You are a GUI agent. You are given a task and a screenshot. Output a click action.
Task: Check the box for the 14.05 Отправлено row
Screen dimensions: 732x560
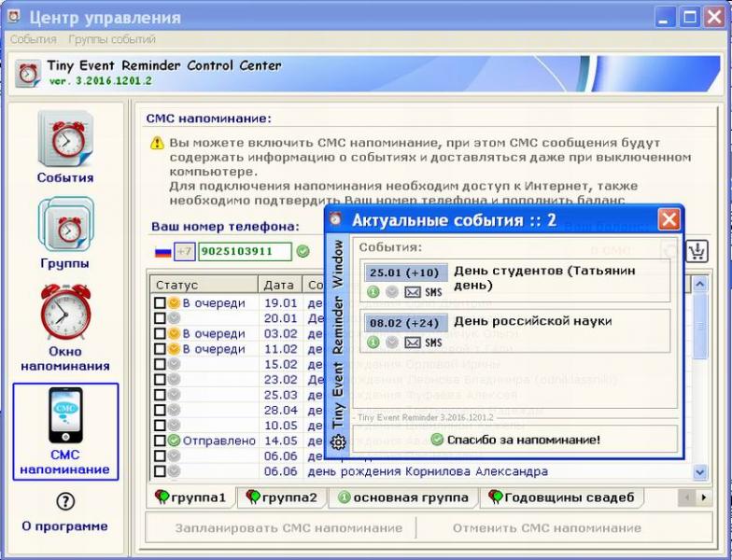coord(161,441)
